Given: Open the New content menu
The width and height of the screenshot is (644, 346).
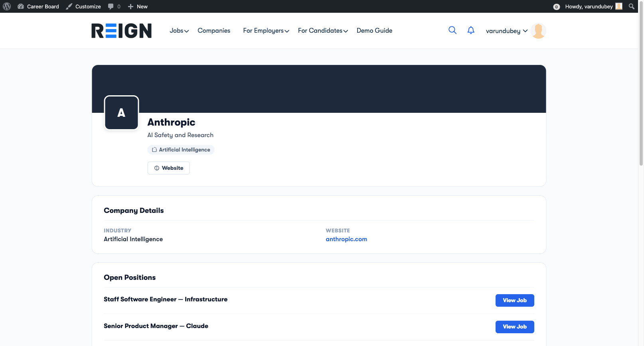Looking at the screenshot, I should click(138, 6).
